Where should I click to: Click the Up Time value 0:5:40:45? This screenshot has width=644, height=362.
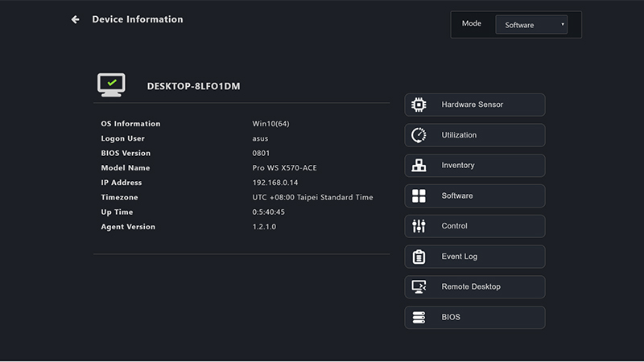[x=268, y=212]
